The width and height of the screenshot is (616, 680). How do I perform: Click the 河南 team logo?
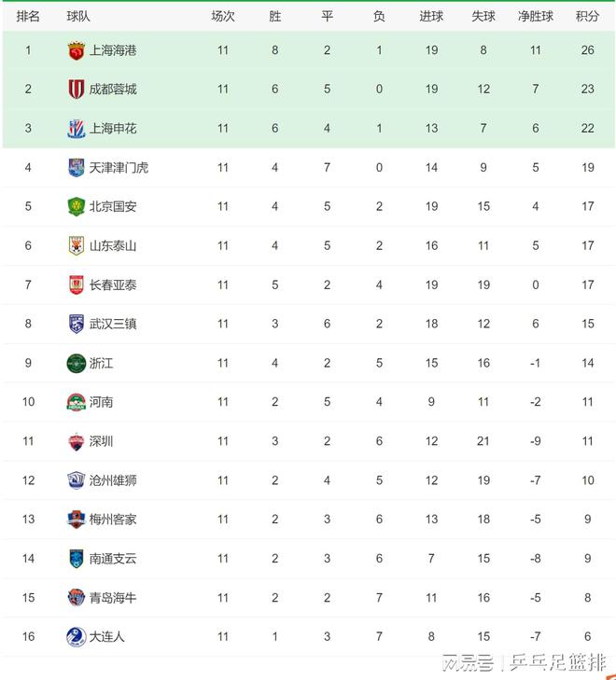click(76, 402)
